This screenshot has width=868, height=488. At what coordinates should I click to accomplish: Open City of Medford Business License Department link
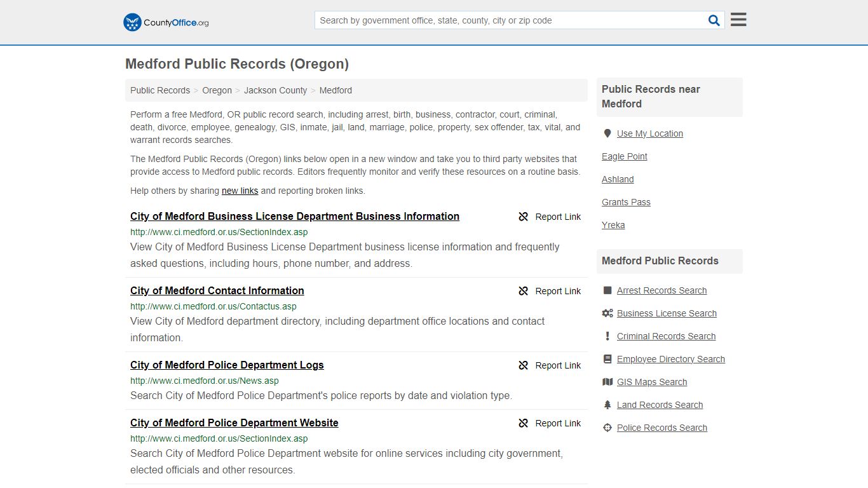coord(295,216)
